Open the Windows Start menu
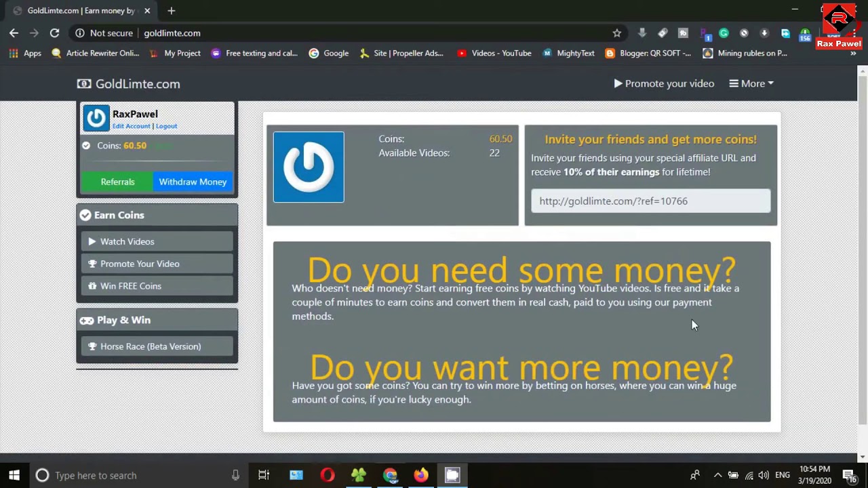 click(x=14, y=475)
